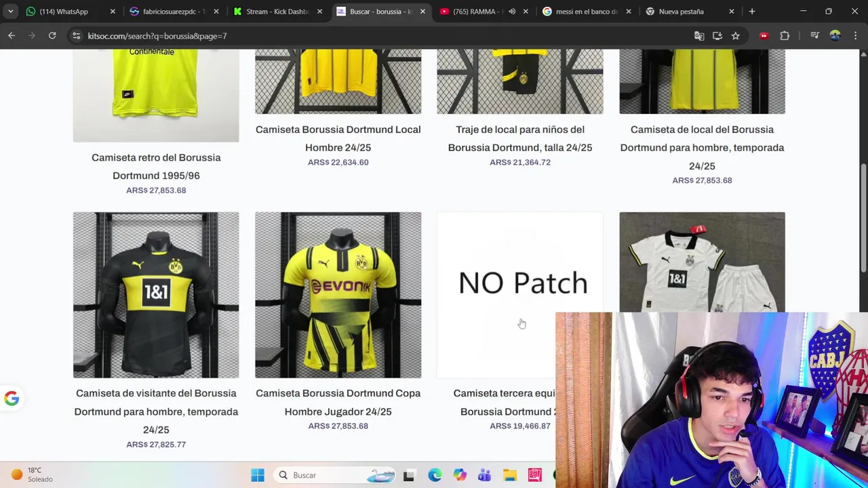Click the address bar URL kitsoc.com
Viewport: 868px width, 488px height.
click(x=157, y=36)
